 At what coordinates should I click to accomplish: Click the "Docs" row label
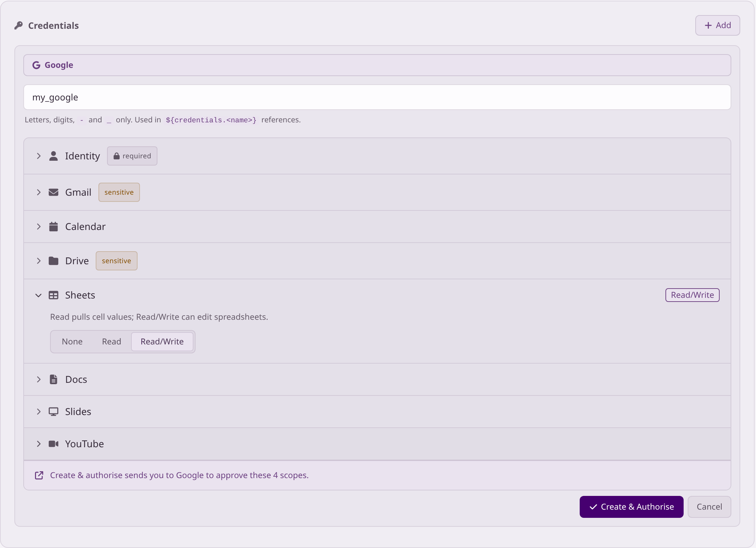coord(76,379)
